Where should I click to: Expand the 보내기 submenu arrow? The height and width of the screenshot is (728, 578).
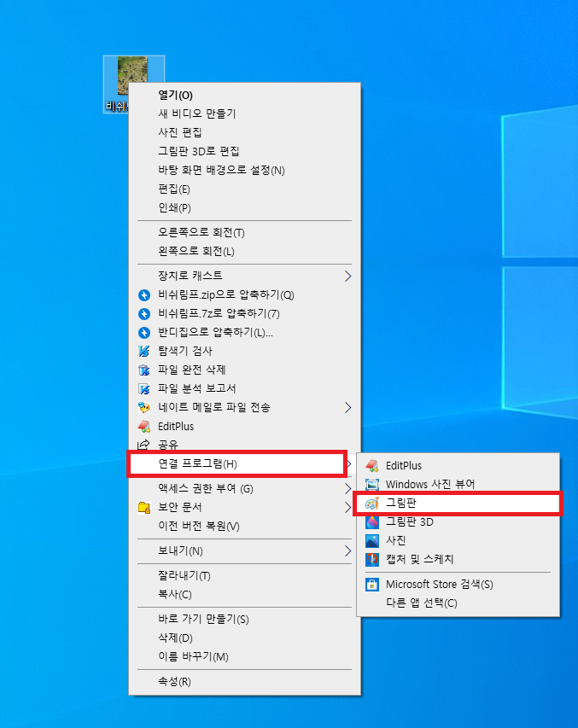[x=347, y=551]
